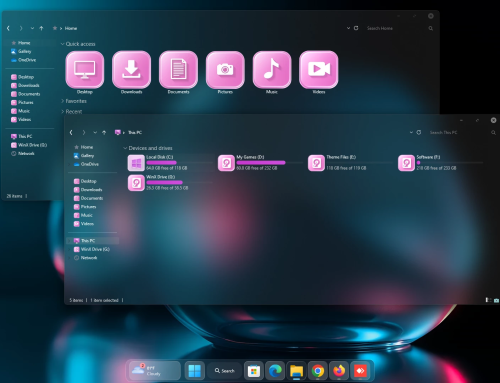Select the Theme Files (E:) drive icon
The height and width of the screenshot is (383, 500).
(316, 163)
